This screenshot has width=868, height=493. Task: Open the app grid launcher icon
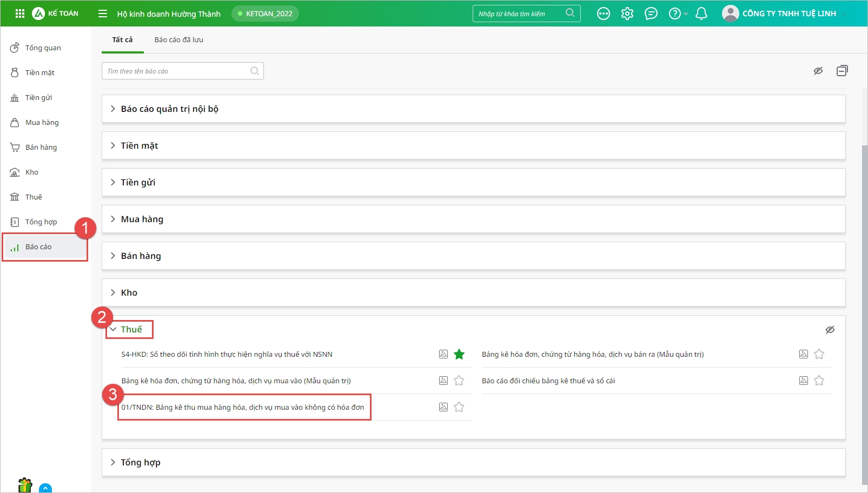(20, 14)
